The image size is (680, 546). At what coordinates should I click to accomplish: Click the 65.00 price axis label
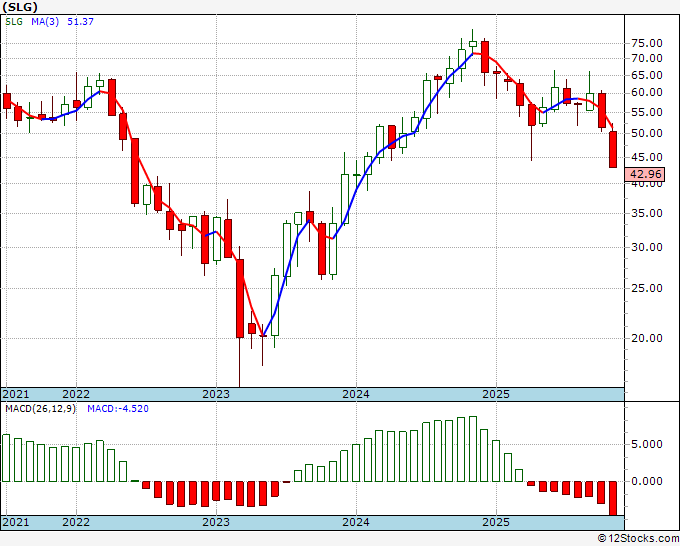point(647,75)
